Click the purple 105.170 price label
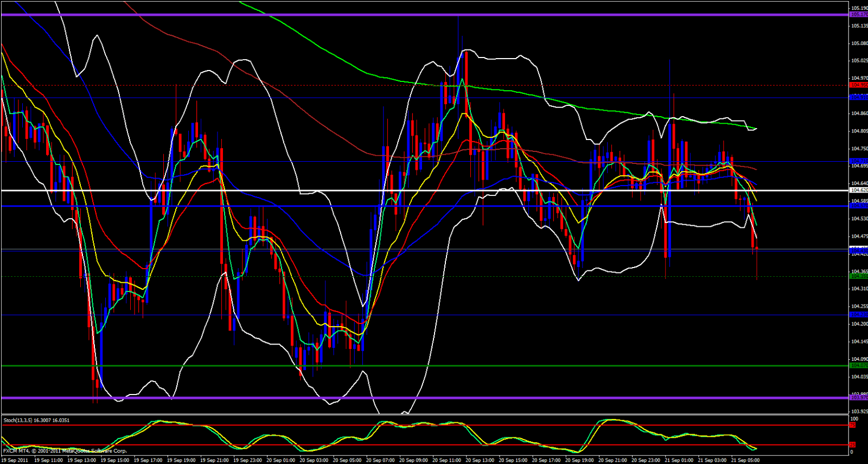The image size is (868, 464). [858, 15]
